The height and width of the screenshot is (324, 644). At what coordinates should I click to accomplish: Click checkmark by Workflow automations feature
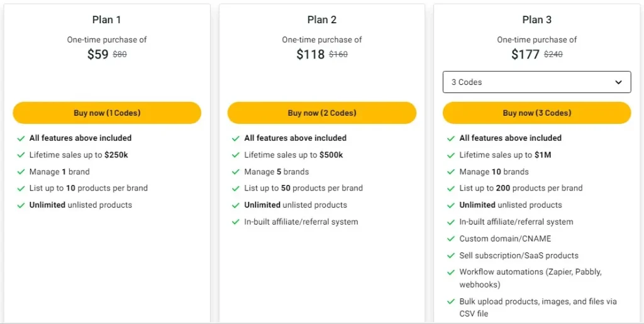tap(451, 272)
